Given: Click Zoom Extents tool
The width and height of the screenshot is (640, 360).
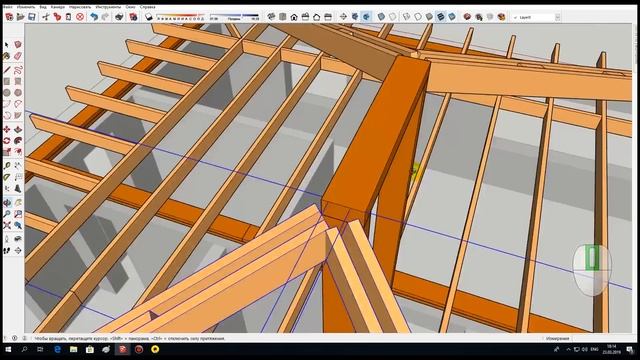Looking at the screenshot, I should [x=7, y=225].
